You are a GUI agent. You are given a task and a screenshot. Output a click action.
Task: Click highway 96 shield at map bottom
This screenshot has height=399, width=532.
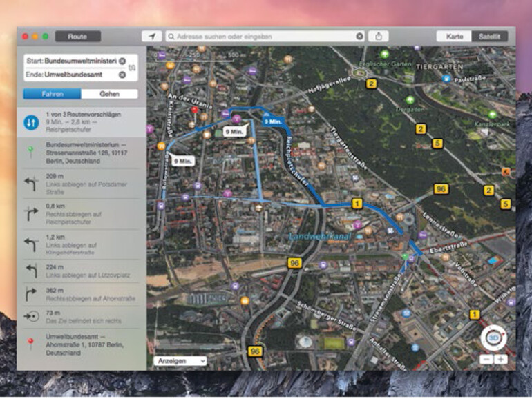coord(254,351)
